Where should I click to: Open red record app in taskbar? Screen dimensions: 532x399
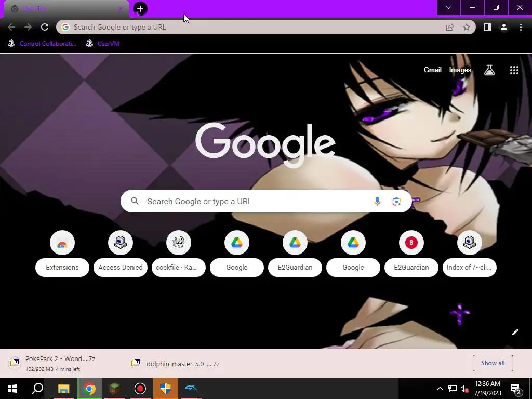tap(140, 389)
